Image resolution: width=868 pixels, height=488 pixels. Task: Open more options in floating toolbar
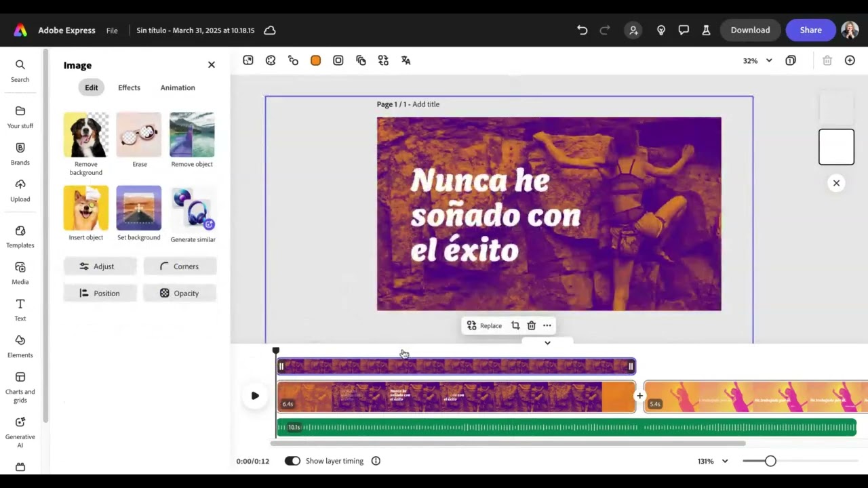pos(547,326)
